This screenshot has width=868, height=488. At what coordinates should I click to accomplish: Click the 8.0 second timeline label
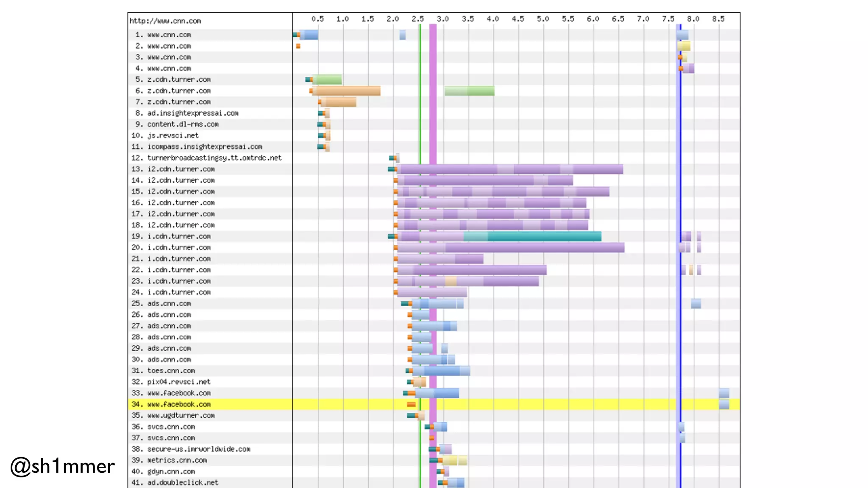pos(693,19)
